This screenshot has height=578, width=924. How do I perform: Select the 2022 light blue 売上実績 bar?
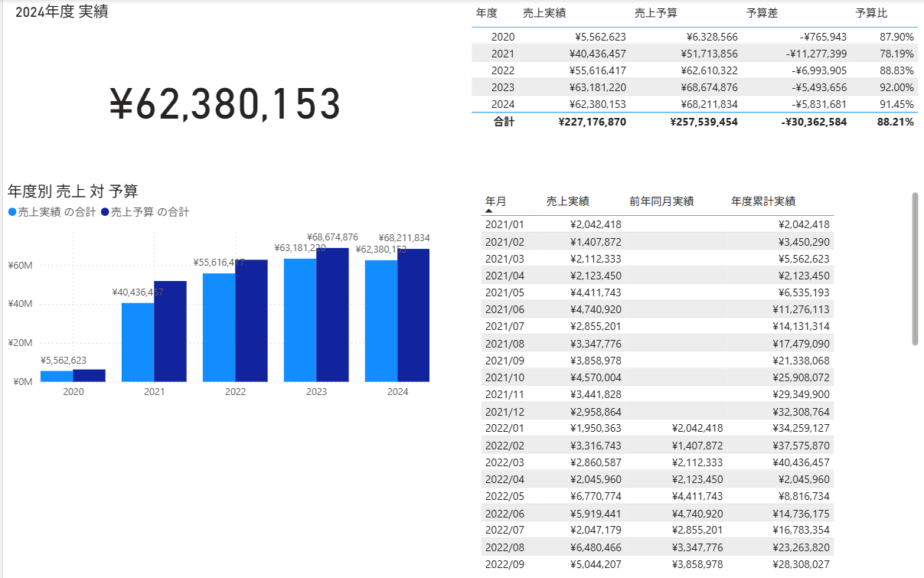click(x=219, y=327)
